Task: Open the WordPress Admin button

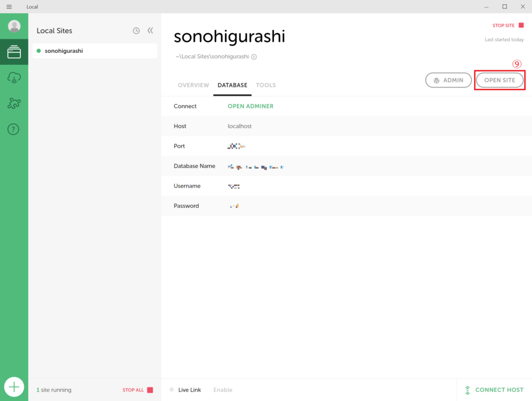Action: pos(448,80)
